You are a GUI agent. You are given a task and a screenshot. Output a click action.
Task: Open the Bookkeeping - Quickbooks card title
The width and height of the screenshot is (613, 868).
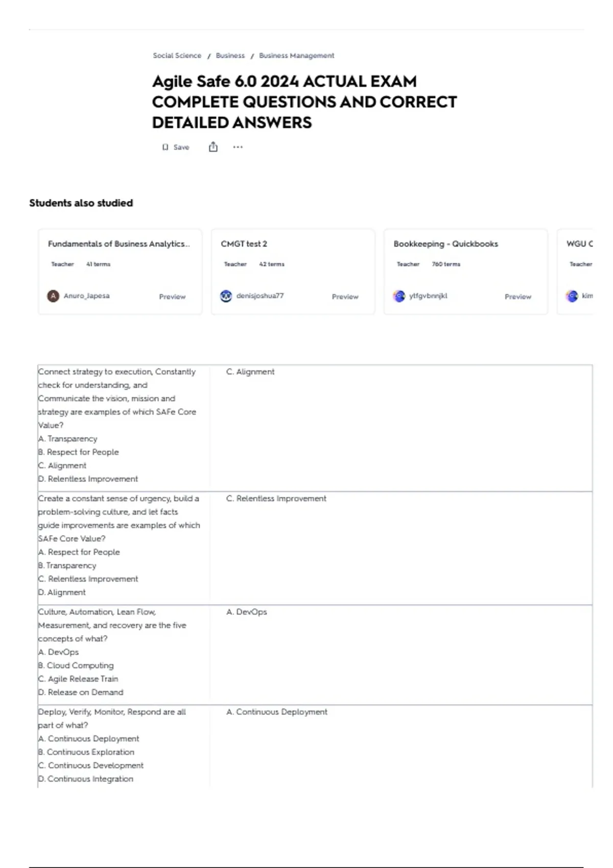pos(445,244)
